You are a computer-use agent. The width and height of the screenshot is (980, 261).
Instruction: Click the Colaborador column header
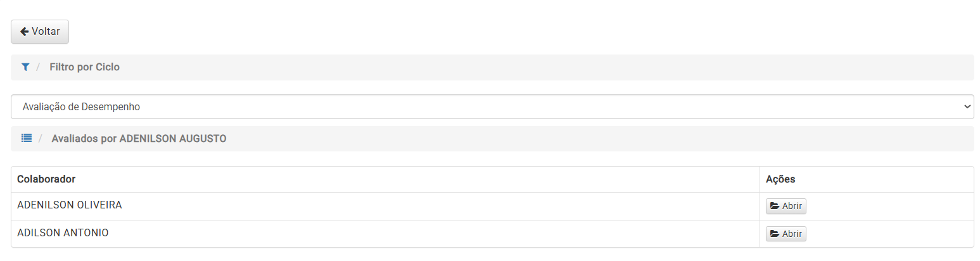[46, 179]
